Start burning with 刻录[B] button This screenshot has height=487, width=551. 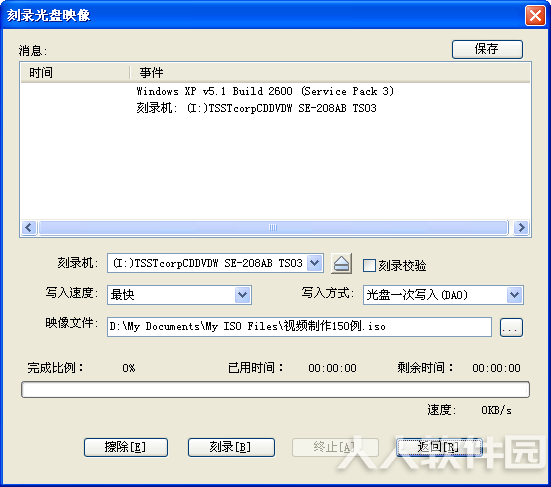[x=231, y=447]
